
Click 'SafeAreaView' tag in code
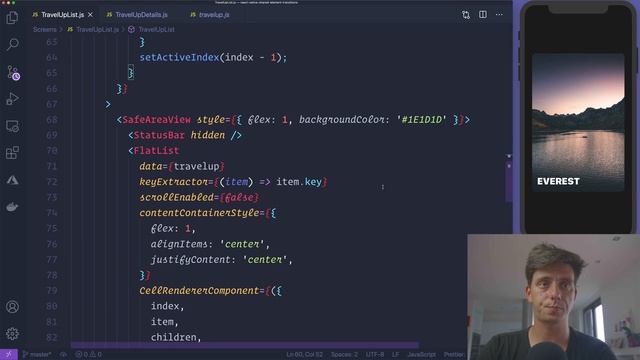click(157, 120)
